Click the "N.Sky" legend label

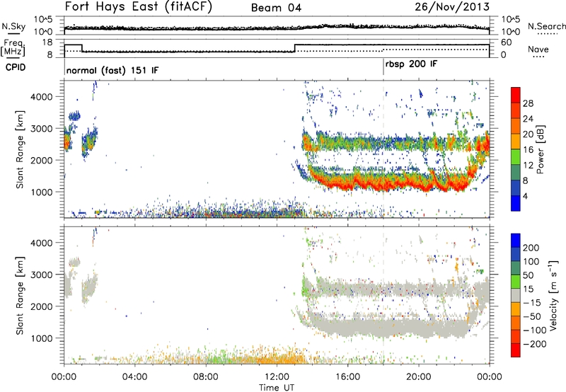(13, 26)
